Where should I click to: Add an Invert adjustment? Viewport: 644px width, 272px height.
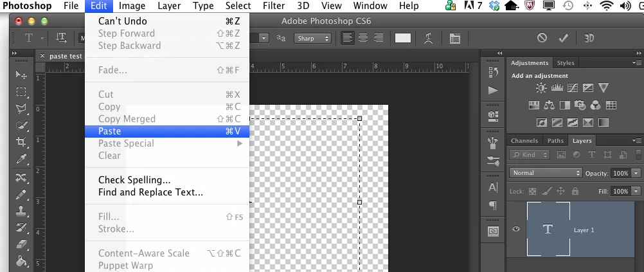541,122
